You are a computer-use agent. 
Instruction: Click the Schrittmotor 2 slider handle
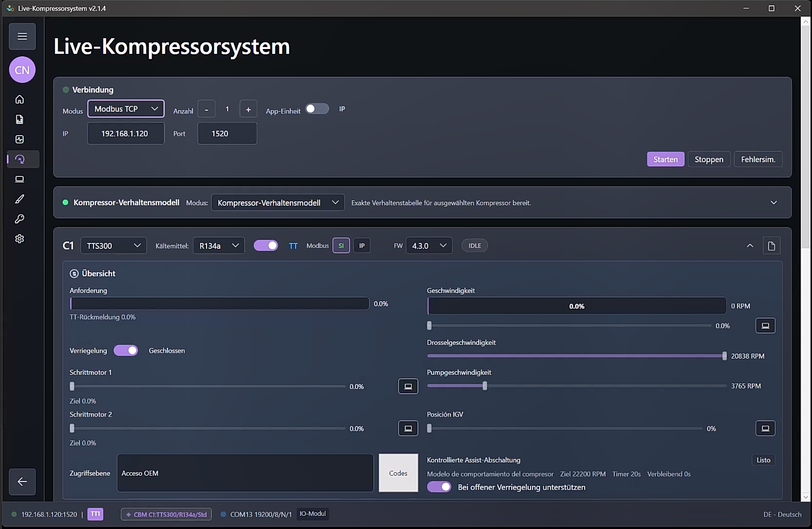pos(72,429)
